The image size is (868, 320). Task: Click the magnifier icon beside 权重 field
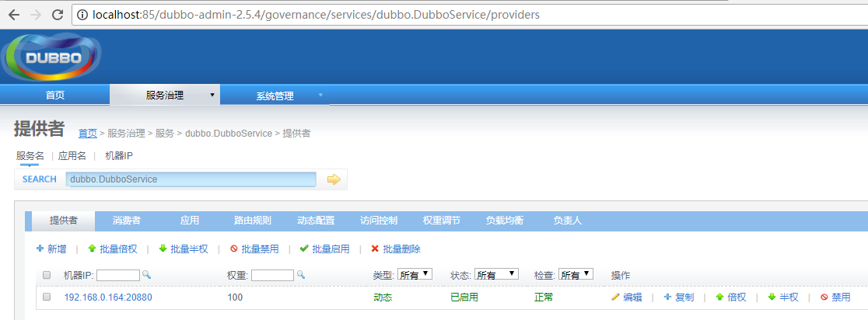tap(300, 275)
